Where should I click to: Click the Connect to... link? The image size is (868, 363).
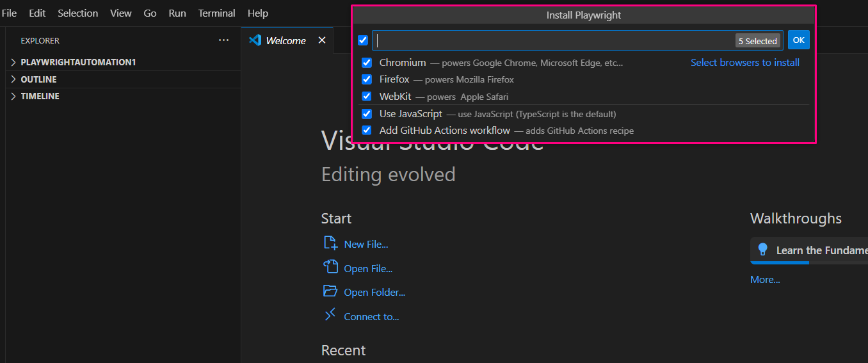[371, 316]
